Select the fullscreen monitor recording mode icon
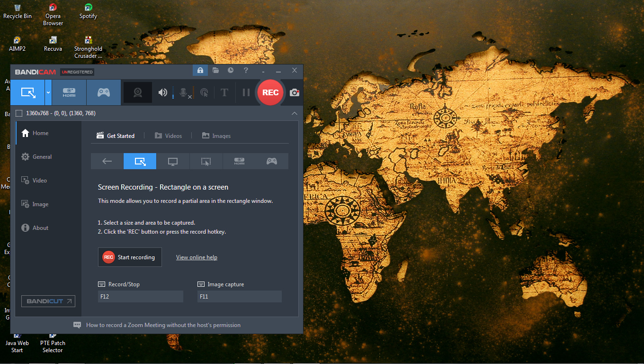The width and height of the screenshot is (644, 364). 173,162
